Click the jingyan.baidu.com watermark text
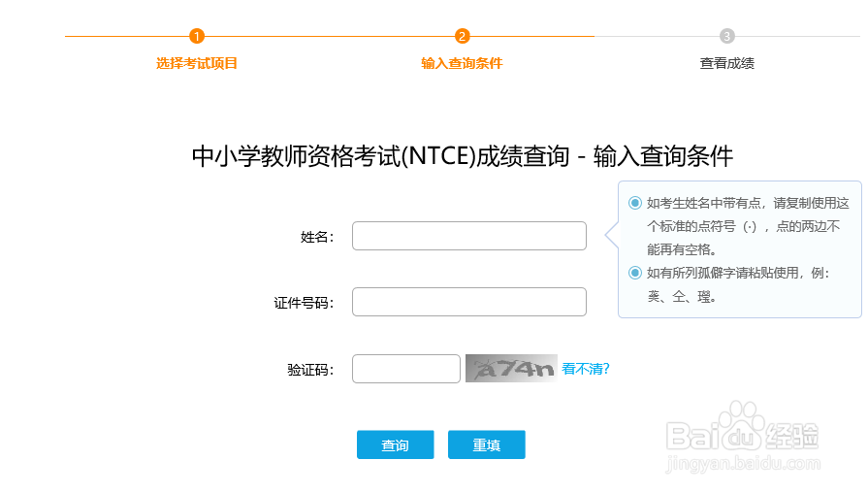Image resolution: width=868 pixels, height=493 pixels. click(x=743, y=463)
